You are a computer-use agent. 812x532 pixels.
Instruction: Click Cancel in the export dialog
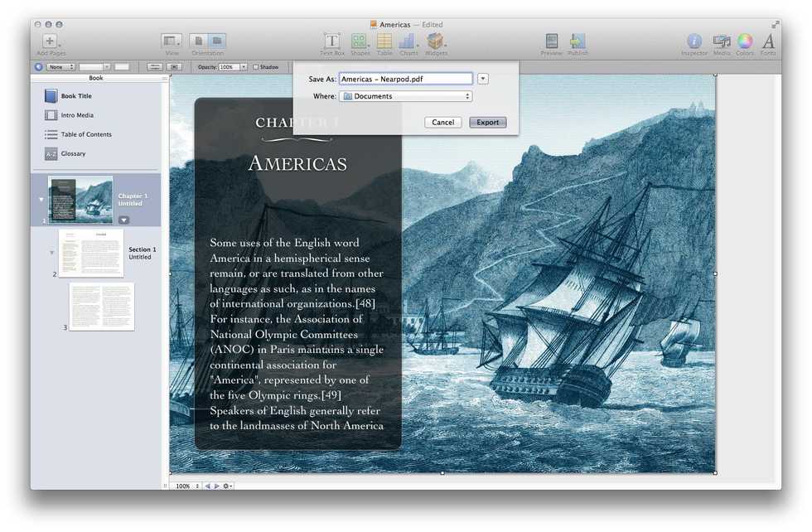click(443, 122)
